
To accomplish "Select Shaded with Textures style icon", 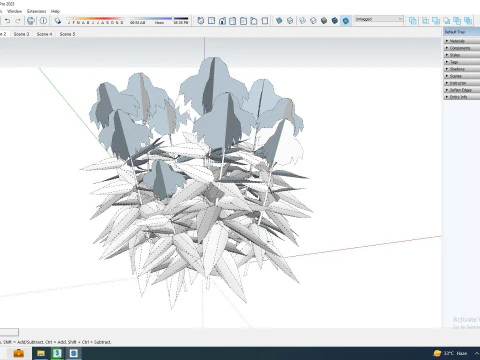I will (335, 21).
